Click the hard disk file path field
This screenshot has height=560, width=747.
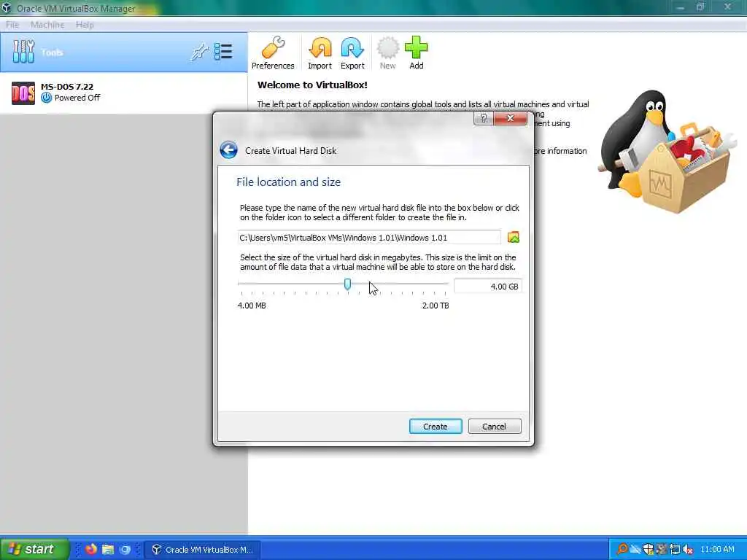pos(369,237)
